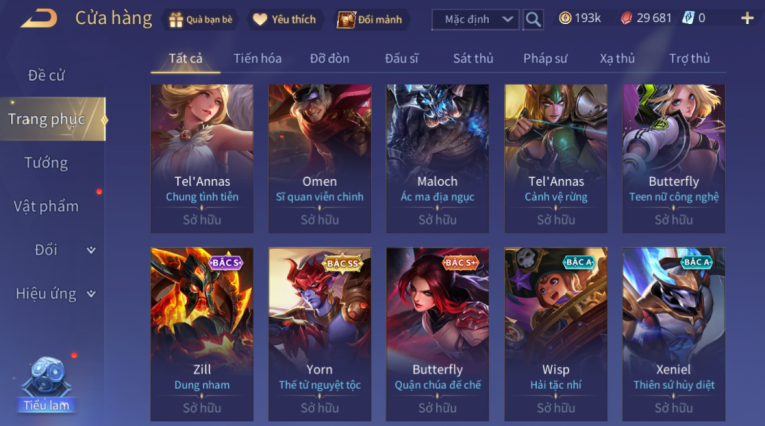Switch to the Sát thủ tab
Image resolution: width=765 pixels, height=426 pixels.
[473, 59]
